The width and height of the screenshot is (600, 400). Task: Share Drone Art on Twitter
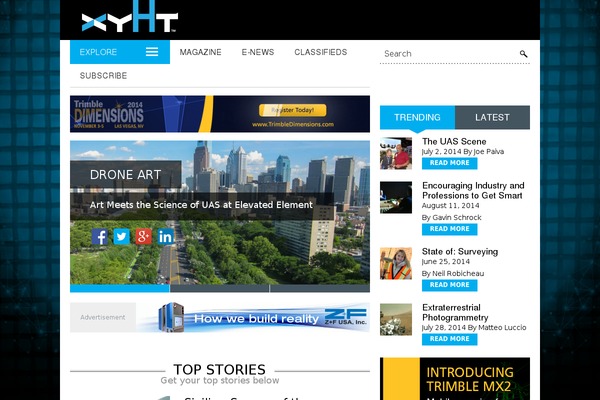[121, 237]
